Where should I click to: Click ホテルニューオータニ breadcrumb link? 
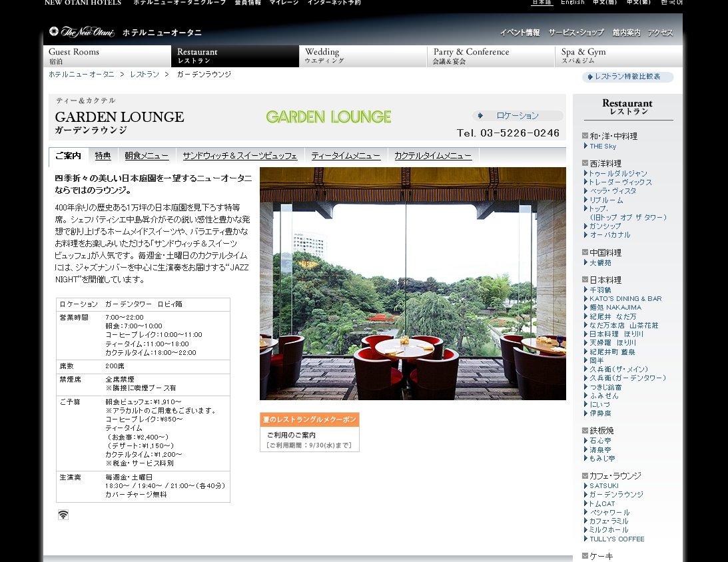[81, 75]
